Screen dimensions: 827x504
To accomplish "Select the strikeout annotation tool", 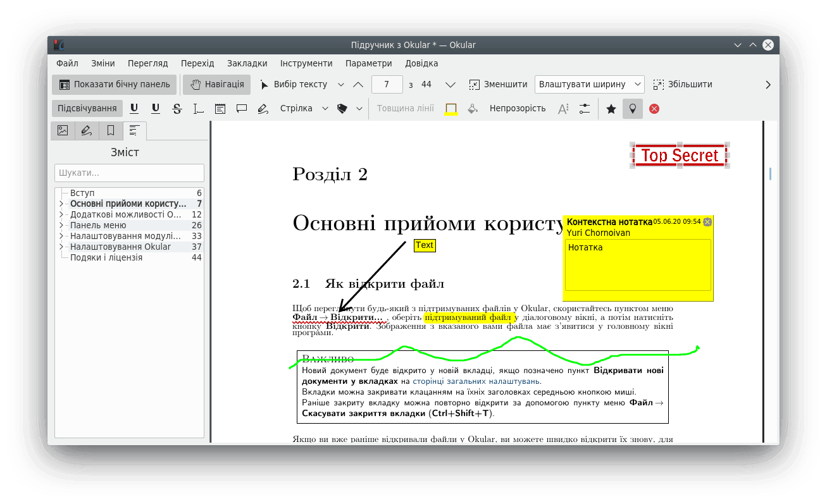I will pyautogui.click(x=177, y=109).
